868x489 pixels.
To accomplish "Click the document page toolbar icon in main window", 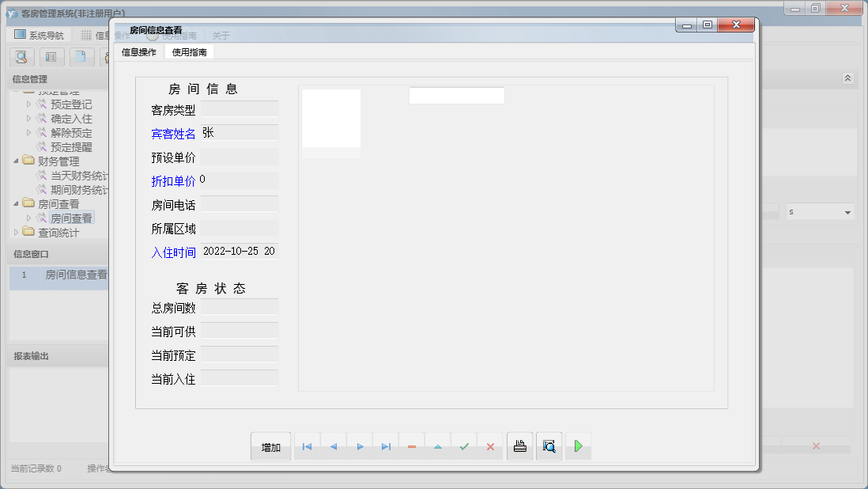I will click(x=81, y=56).
